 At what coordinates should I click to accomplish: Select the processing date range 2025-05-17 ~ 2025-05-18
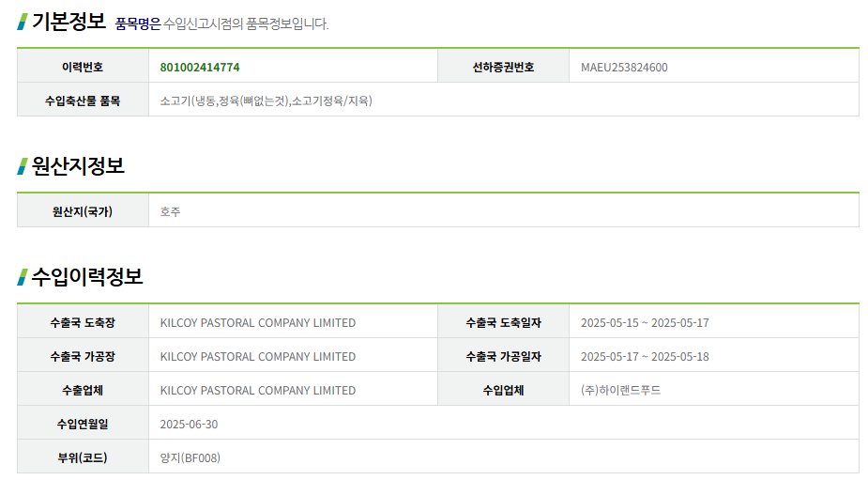point(645,356)
